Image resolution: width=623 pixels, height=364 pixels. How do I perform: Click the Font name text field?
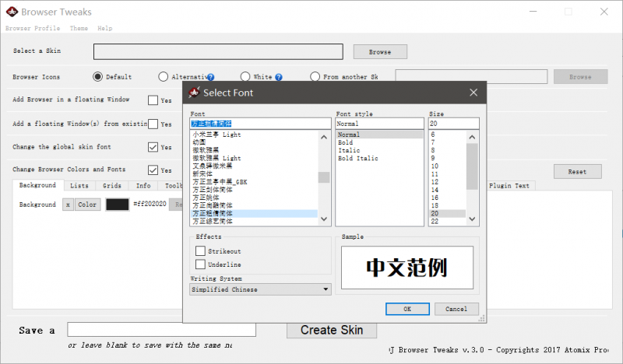260,124
